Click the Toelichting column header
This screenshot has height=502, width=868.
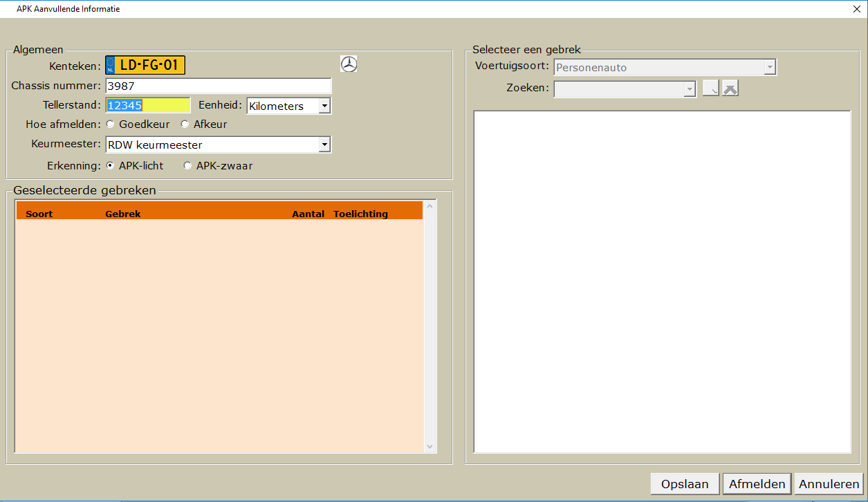tap(360, 214)
